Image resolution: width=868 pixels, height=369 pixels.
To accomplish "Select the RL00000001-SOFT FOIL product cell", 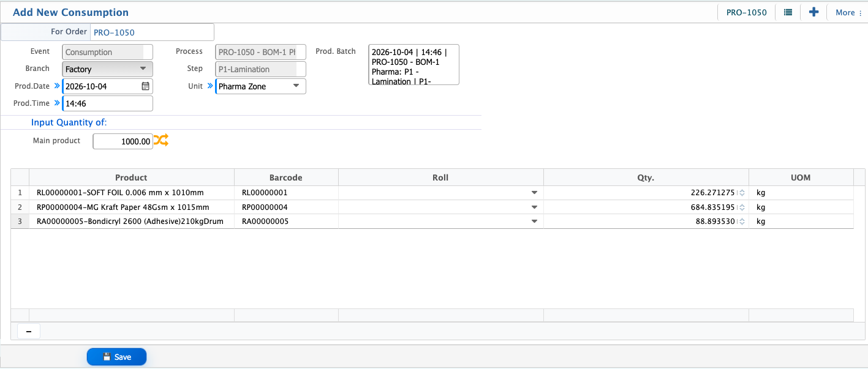I will click(x=132, y=193).
